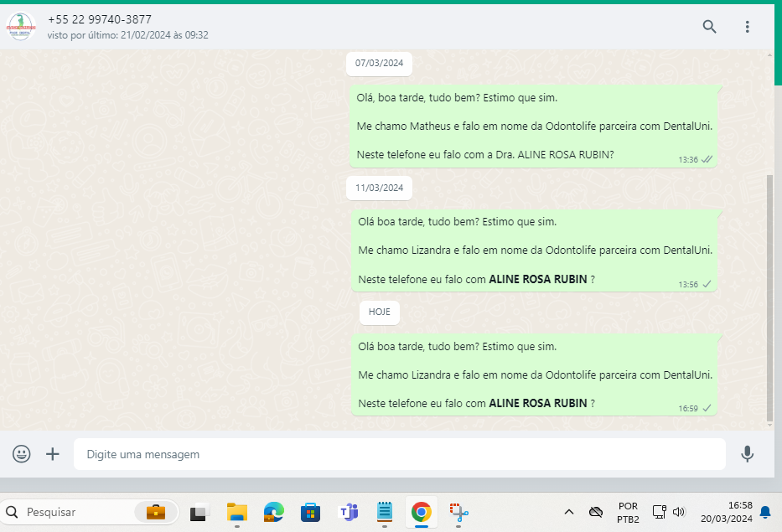This screenshot has width=782, height=532.
Task: Switch to Google Chrome in the taskbar
Action: (x=421, y=512)
